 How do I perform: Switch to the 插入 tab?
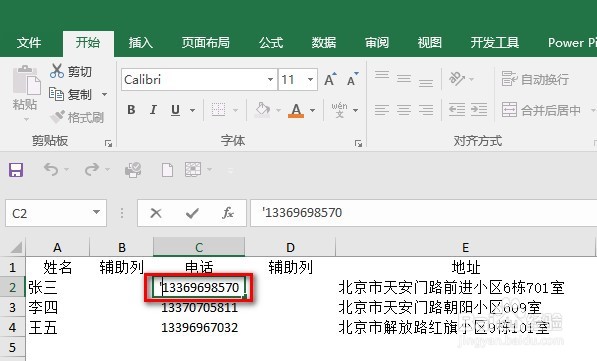(x=140, y=43)
